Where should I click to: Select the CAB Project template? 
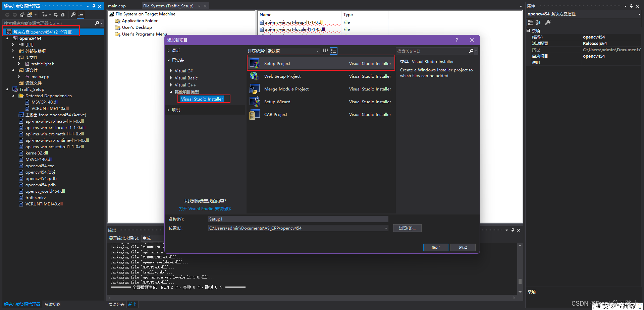coord(321,114)
